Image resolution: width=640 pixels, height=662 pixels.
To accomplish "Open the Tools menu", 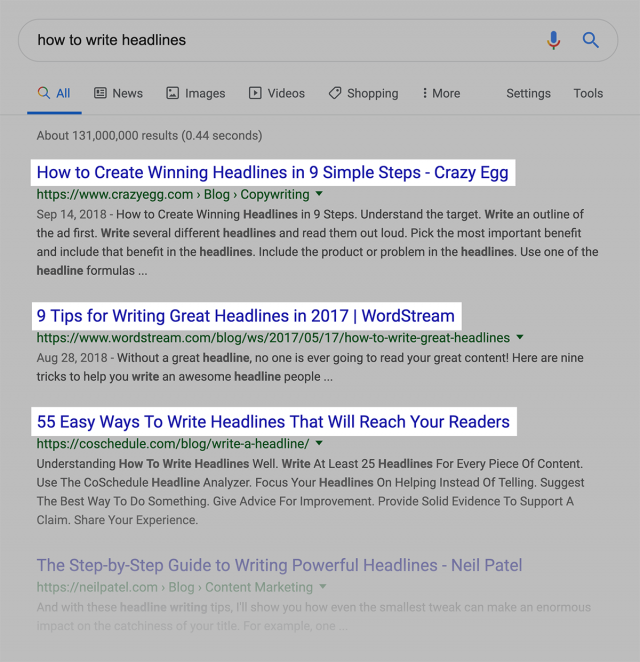I will coord(588,93).
